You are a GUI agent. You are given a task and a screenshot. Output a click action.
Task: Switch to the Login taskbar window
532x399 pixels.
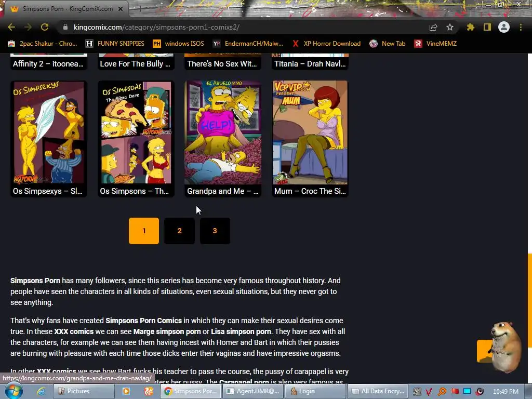315,391
